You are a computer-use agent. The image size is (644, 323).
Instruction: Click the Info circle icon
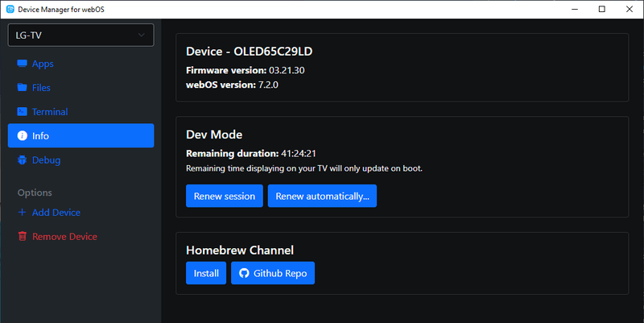(23, 135)
